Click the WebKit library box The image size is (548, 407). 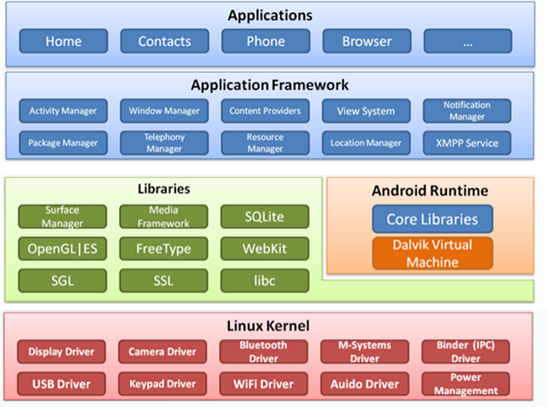pos(265,249)
